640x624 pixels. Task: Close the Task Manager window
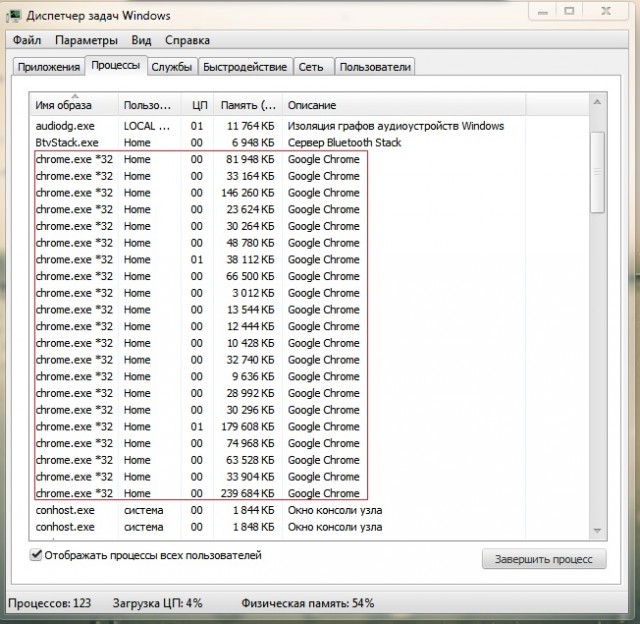[x=606, y=11]
